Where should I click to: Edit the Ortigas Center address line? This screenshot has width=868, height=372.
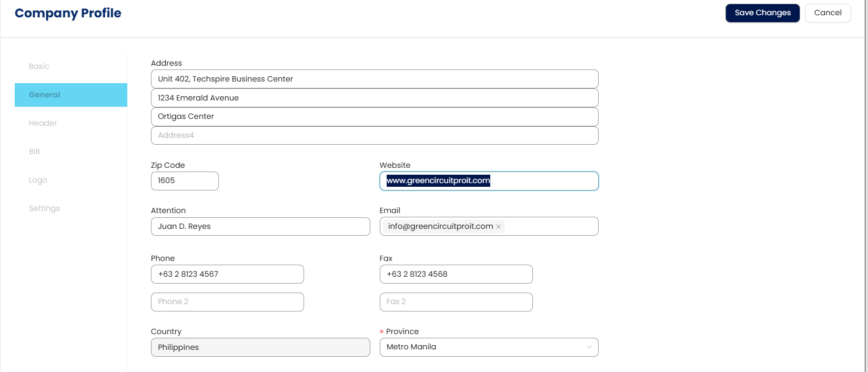click(375, 117)
